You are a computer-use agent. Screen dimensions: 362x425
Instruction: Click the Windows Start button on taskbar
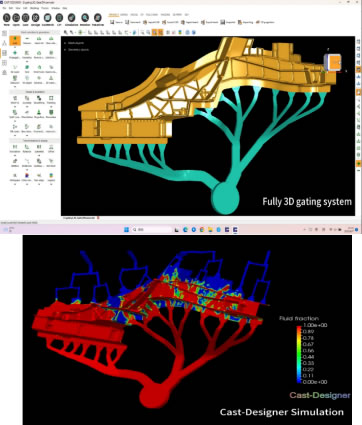point(126,230)
